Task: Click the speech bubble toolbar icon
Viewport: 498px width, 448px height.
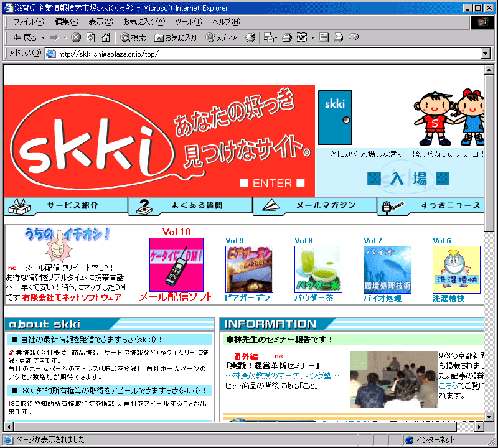Action: click(x=354, y=37)
